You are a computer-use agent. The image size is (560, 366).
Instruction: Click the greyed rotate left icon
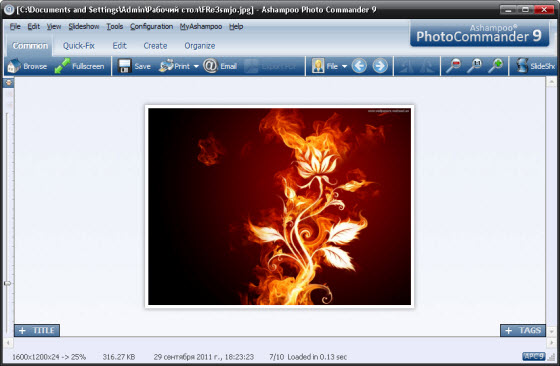406,66
